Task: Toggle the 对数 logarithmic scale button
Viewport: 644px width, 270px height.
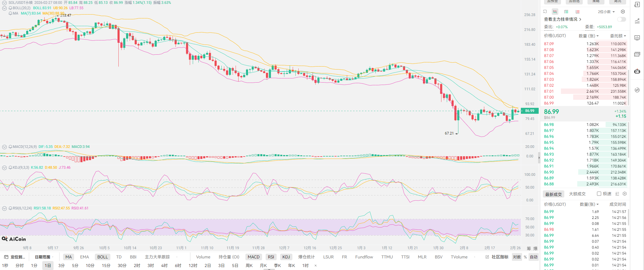Action: (x=517, y=257)
